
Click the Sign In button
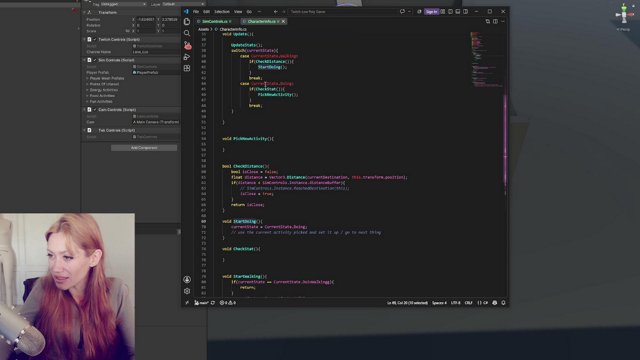click(x=431, y=12)
